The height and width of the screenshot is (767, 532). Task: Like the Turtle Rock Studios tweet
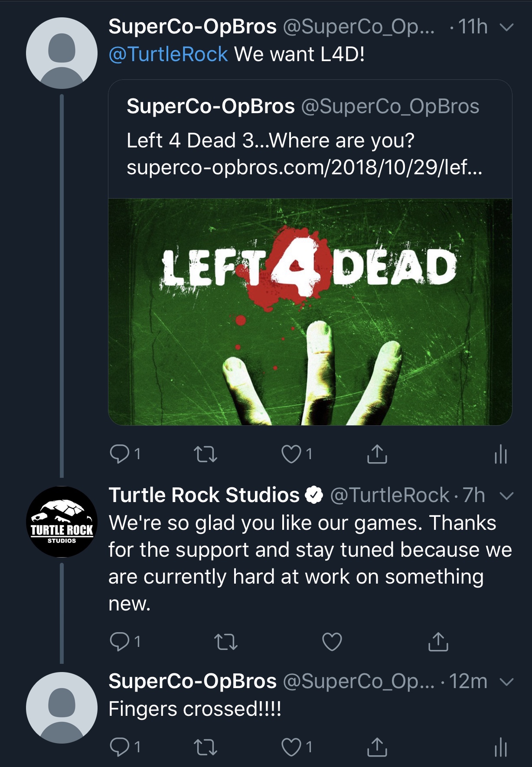[x=332, y=642]
